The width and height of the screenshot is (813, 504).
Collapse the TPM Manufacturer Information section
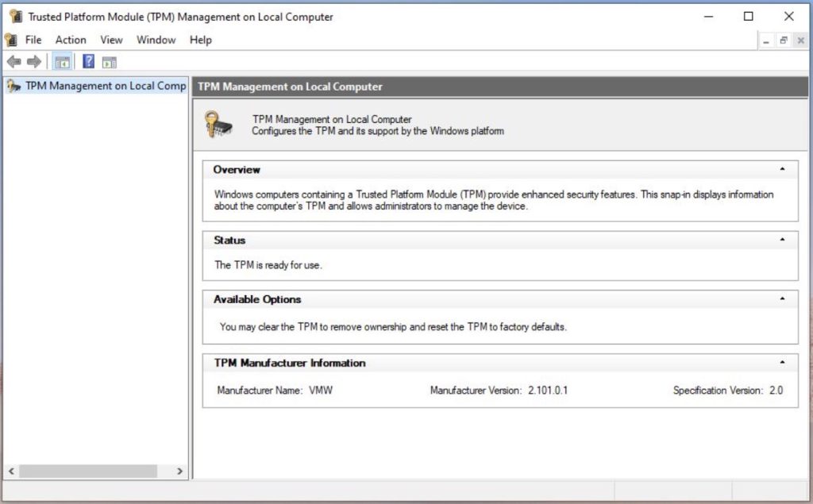point(782,363)
